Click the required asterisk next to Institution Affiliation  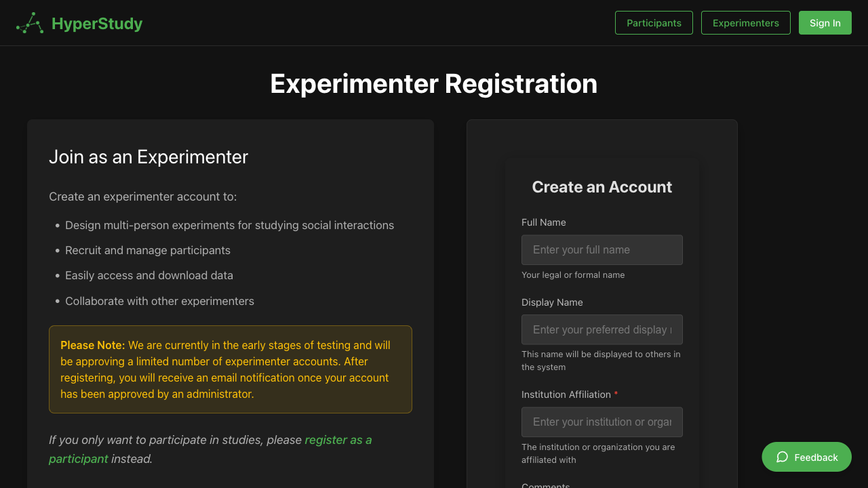point(616,394)
